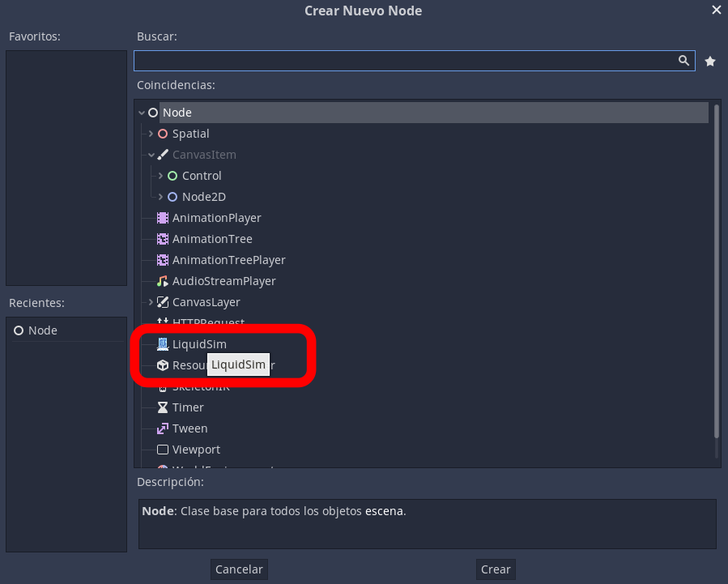
Task: Click the AudioStreamPlayer music note icon
Action: (x=163, y=281)
